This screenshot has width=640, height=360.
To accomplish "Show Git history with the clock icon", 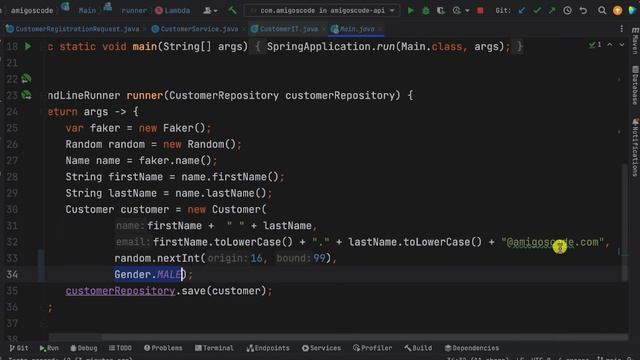I will coord(567,10).
